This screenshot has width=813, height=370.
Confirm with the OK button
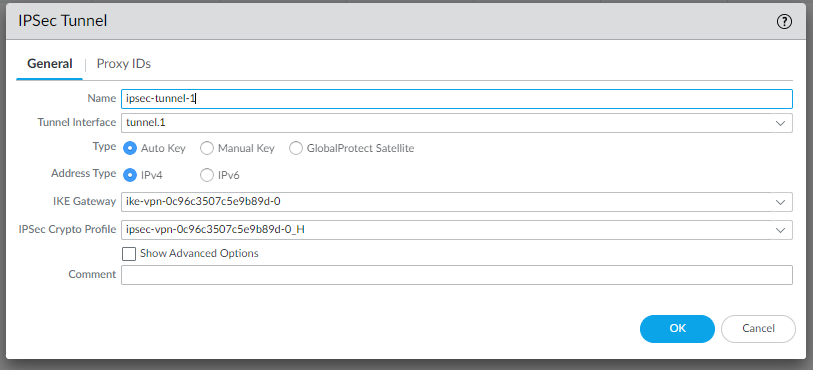click(677, 329)
